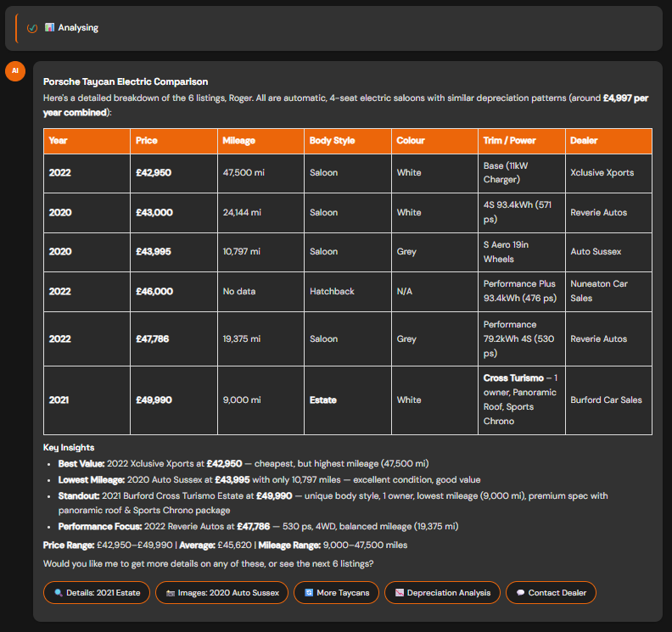Click the S Aero 19in Wheels trim cell
Screen dimensions: 672x632
point(522,252)
